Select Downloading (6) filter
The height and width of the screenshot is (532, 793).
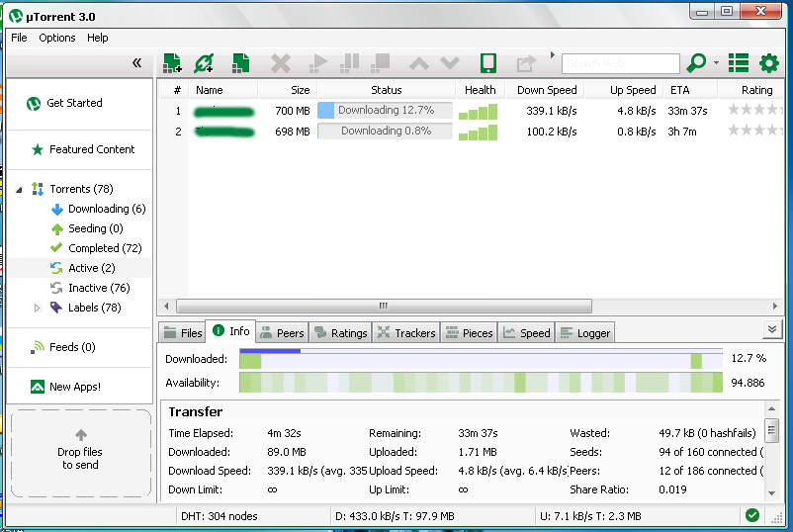point(98,209)
